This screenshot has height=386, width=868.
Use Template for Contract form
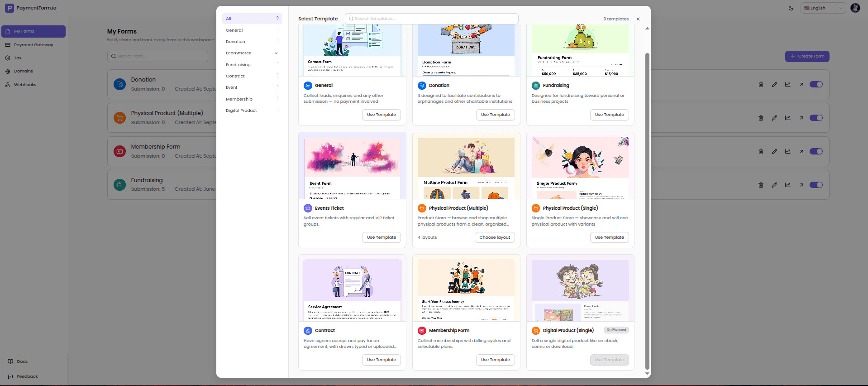pos(382,360)
